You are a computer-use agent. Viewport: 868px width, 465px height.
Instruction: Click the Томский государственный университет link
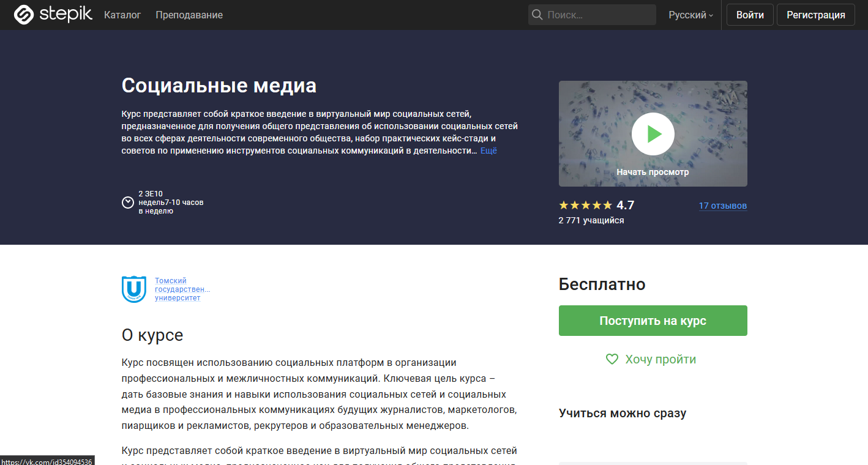point(182,288)
